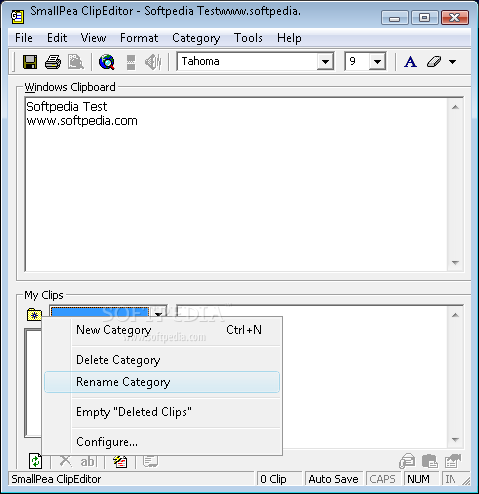This screenshot has height=494, width=479.
Task: Click the eraser clear icon
Action: point(434,62)
